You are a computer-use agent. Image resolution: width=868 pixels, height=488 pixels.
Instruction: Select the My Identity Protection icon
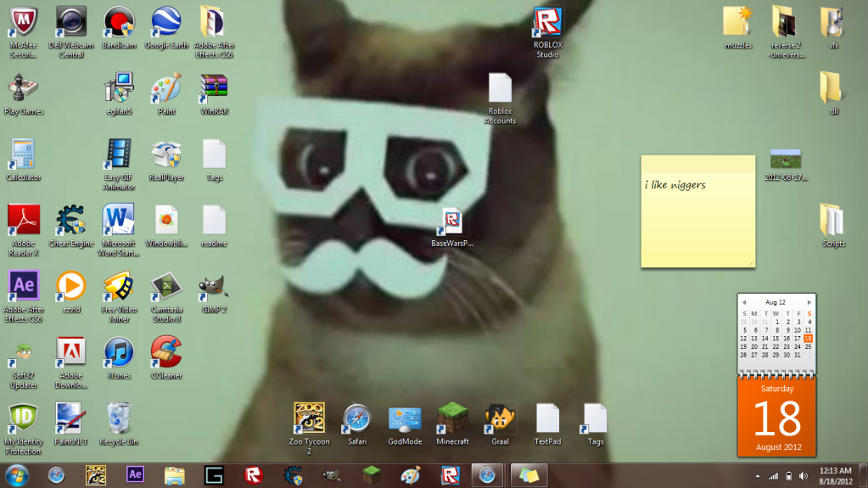pyautogui.click(x=23, y=429)
